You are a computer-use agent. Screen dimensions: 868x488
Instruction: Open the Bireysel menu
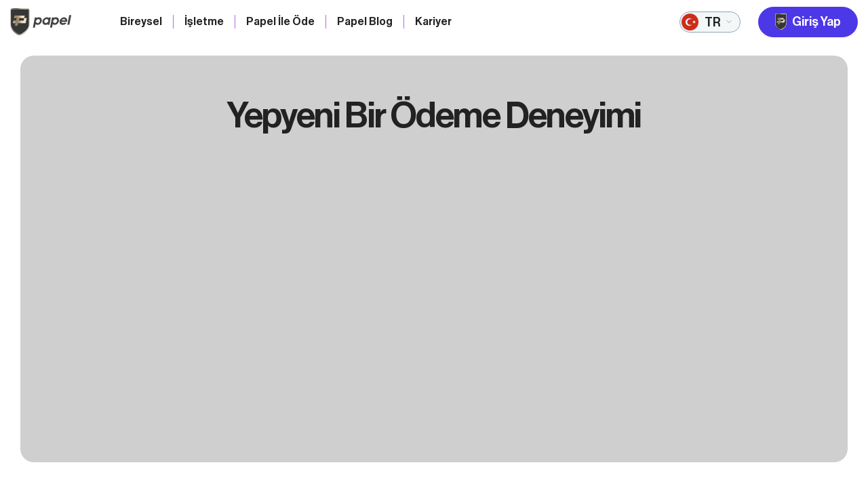(x=141, y=21)
